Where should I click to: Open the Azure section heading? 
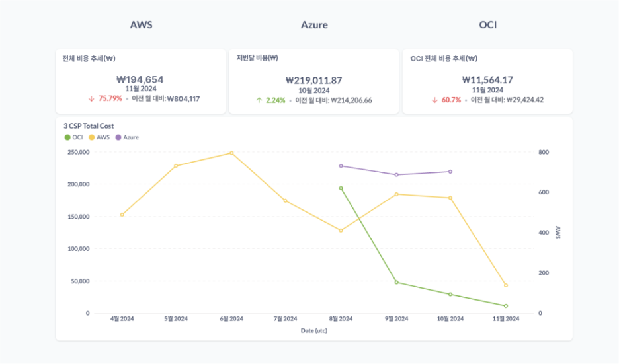coord(314,25)
